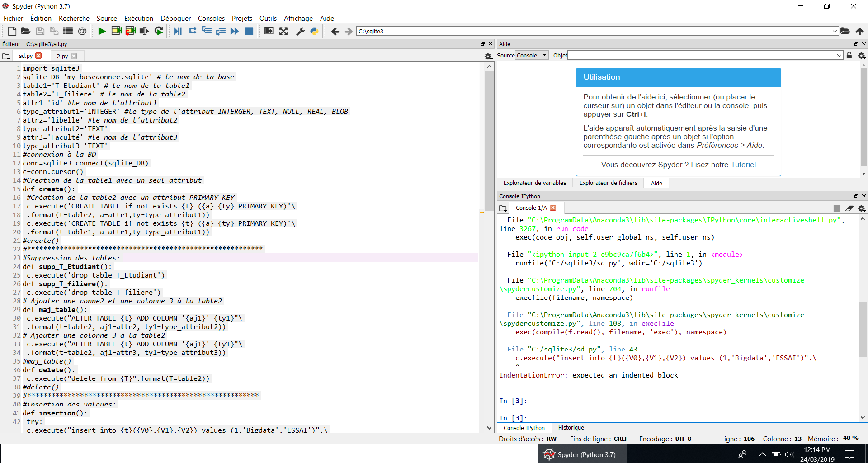Click Spyder in the Windows taskbar
The image size is (868, 463).
[x=582, y=454]
